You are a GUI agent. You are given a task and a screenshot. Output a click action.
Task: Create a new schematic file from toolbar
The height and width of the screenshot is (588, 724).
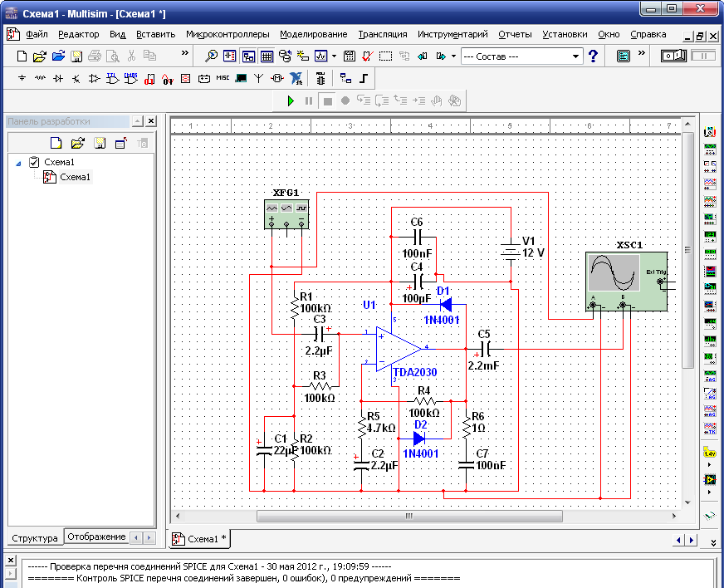tap(22, 56)
